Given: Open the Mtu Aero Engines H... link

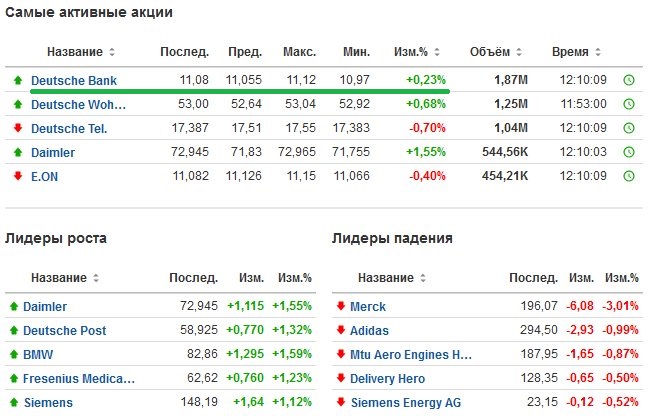Looking at the screenshot, I should 411,354.
